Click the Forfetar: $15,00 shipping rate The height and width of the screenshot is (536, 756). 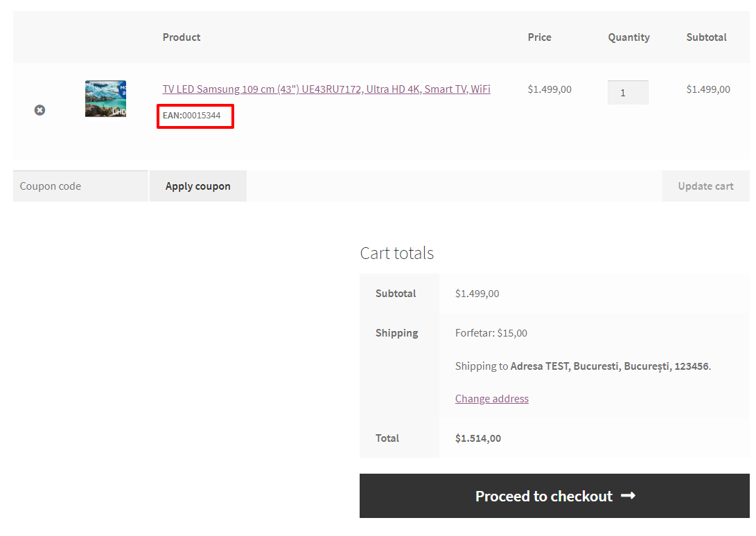click(x=491, y=333)
